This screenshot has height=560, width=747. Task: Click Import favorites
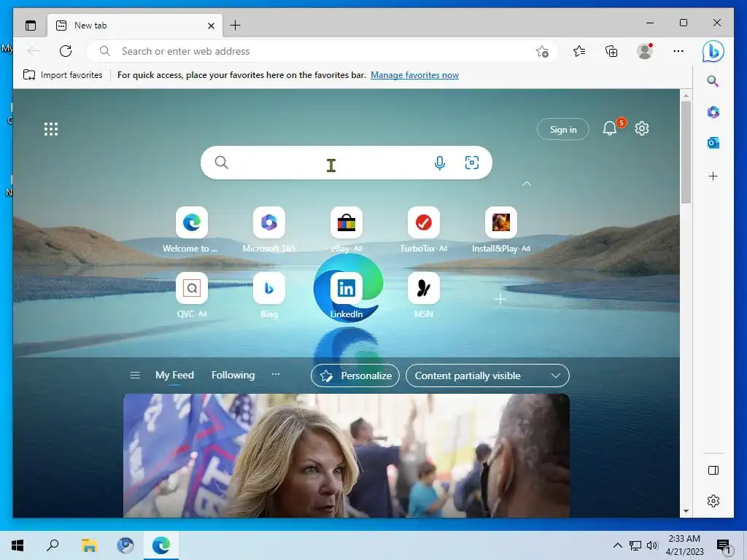pos(63,75)
